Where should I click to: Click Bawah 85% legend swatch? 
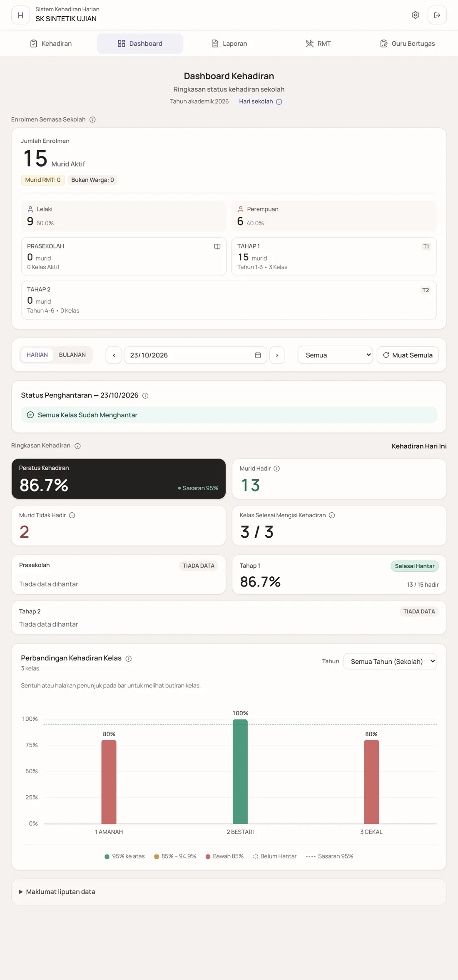pyautogui.click(x=208, y=856)
